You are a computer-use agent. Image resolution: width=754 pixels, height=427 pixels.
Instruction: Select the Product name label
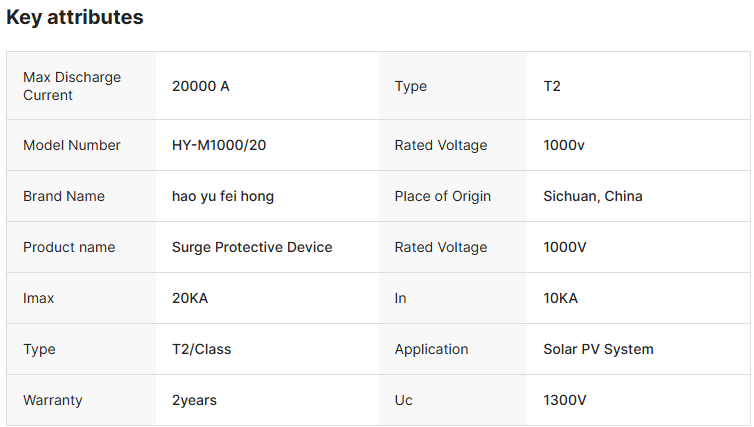tap(69, 247)
